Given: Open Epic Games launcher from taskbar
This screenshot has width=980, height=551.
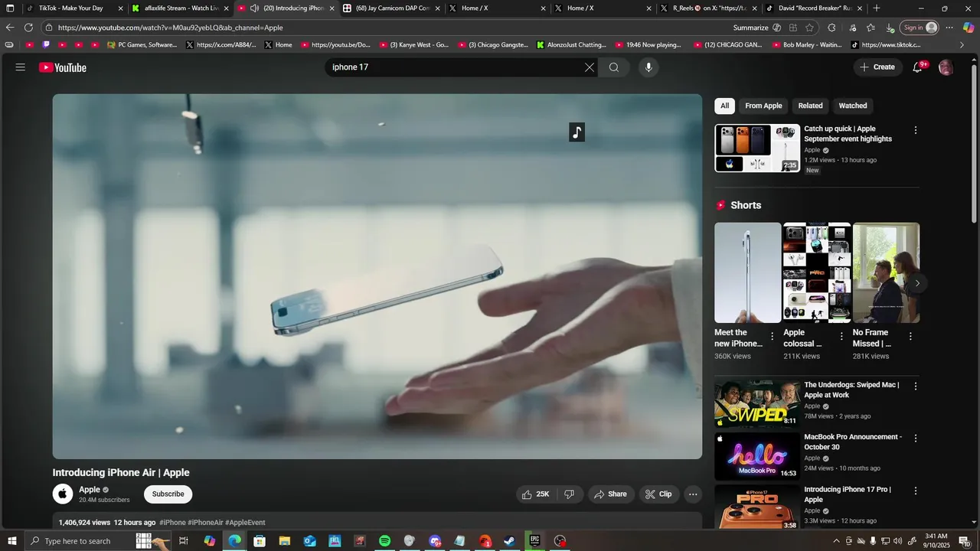Looking at the screenshot, I should coord(534,541).
